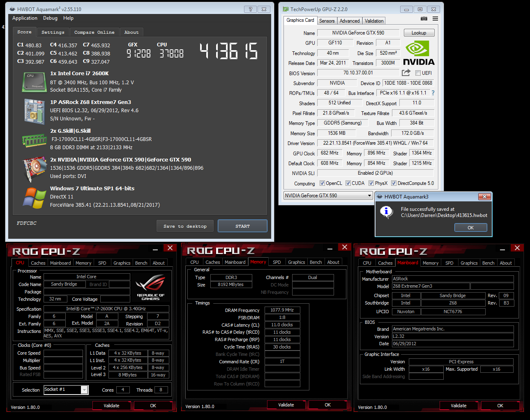Screen dimensions: 530x420
Task: Open the About tab in Aquamark
Action: click(x=131, y=32)
